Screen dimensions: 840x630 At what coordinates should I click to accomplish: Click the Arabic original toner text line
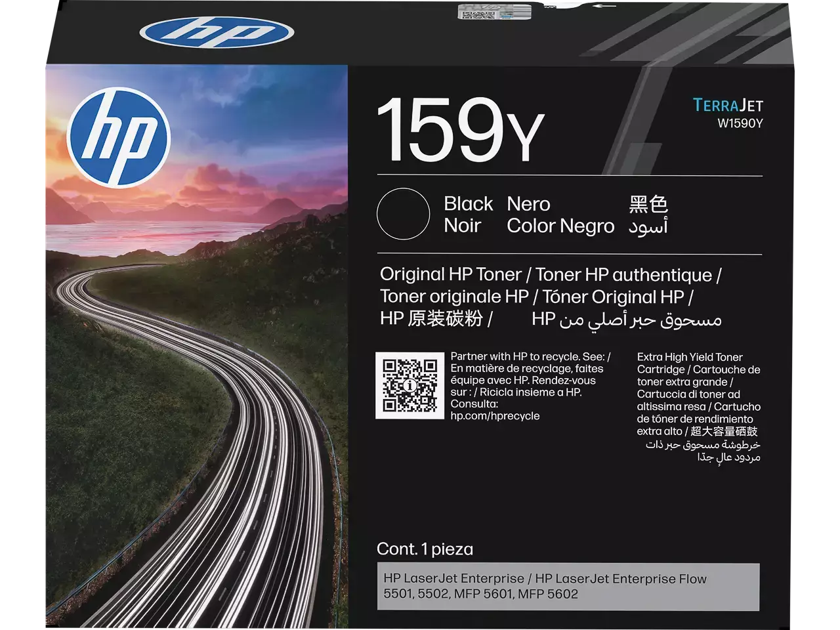pyautogui.click(x=627, y=320)
